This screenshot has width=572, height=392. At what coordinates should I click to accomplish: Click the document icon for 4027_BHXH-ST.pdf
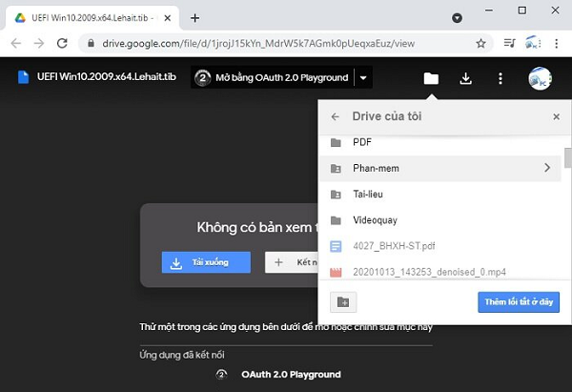336,246
